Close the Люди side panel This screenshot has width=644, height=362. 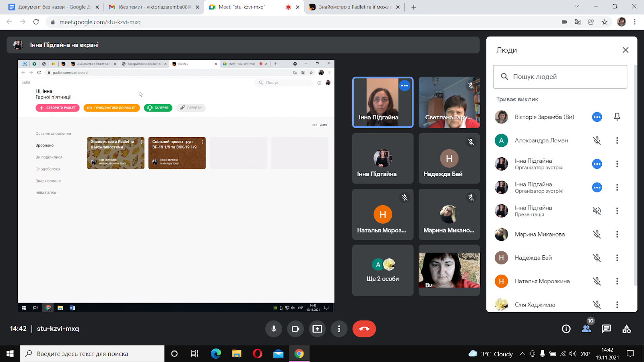(x=625, y=50)
